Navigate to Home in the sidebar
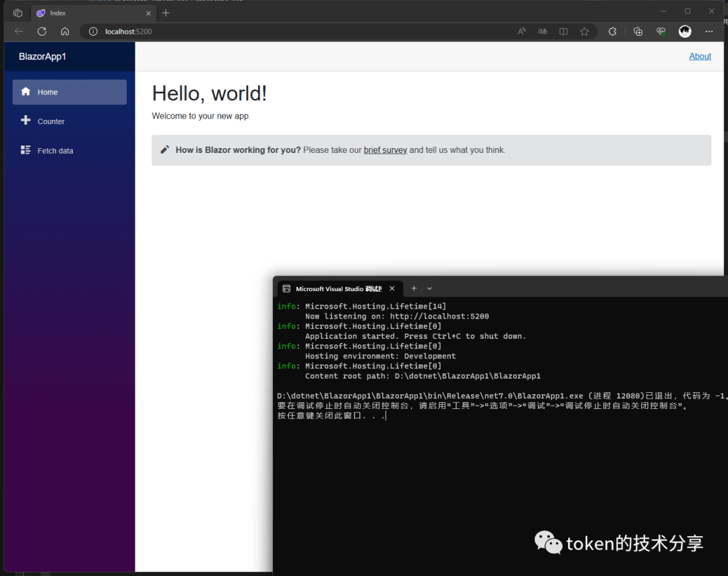This screenshot has width=728, height=576. [69, 92]
